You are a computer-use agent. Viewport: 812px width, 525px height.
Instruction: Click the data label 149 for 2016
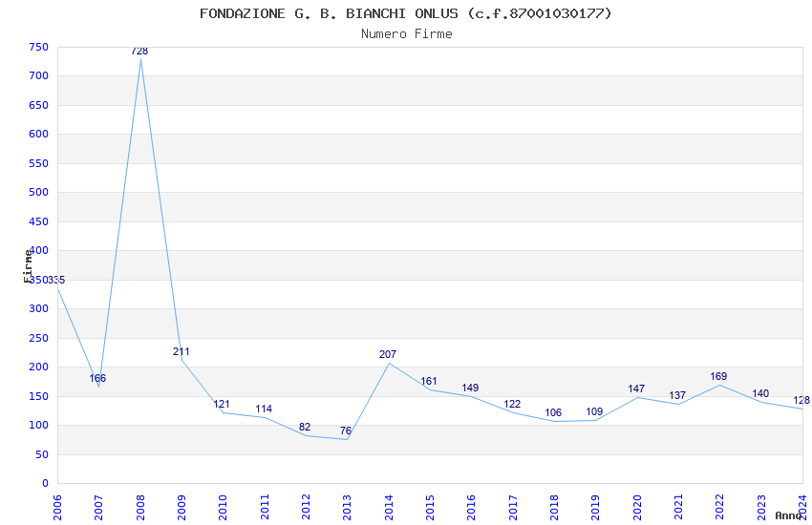click(470, 388)
